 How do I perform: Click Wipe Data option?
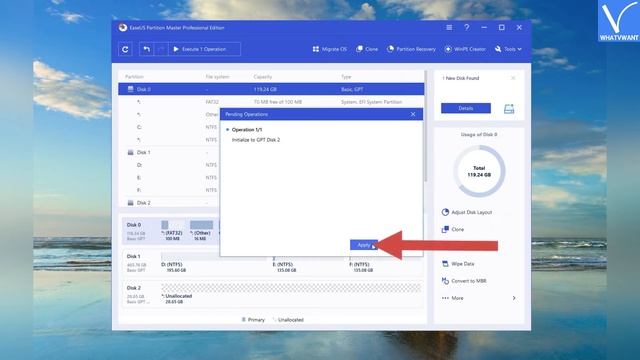(458, 264)
